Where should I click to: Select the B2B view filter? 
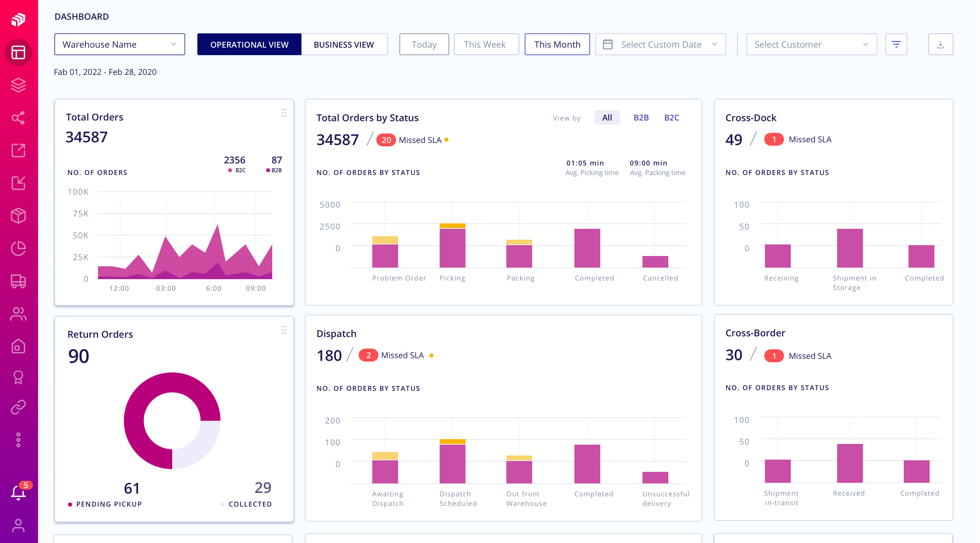tap(641, 117)
